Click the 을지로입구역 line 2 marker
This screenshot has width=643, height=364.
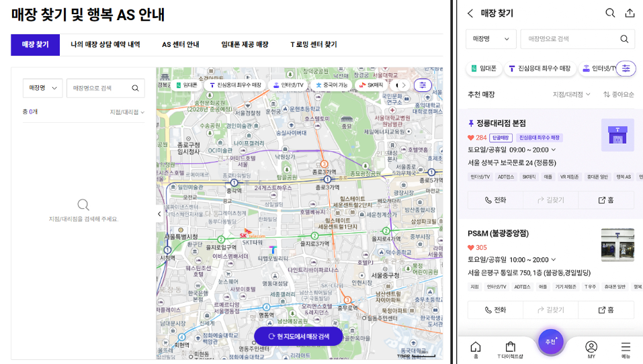[221, 239]
